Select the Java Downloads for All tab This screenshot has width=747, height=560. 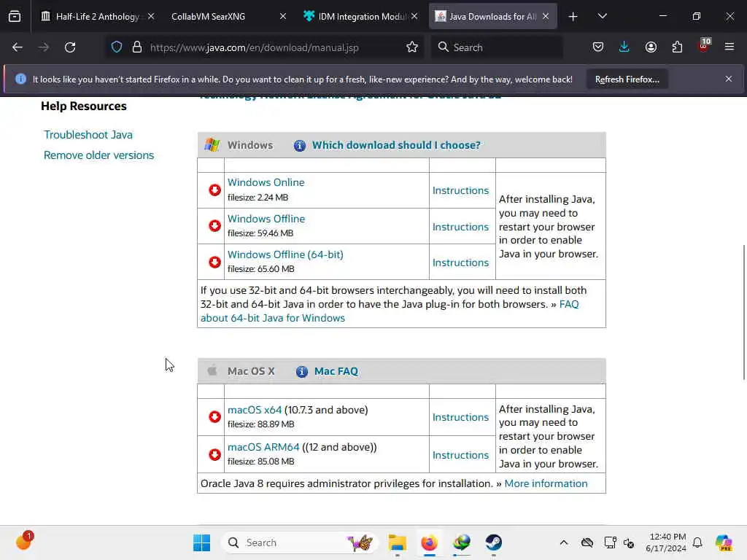tap(492, 16)
